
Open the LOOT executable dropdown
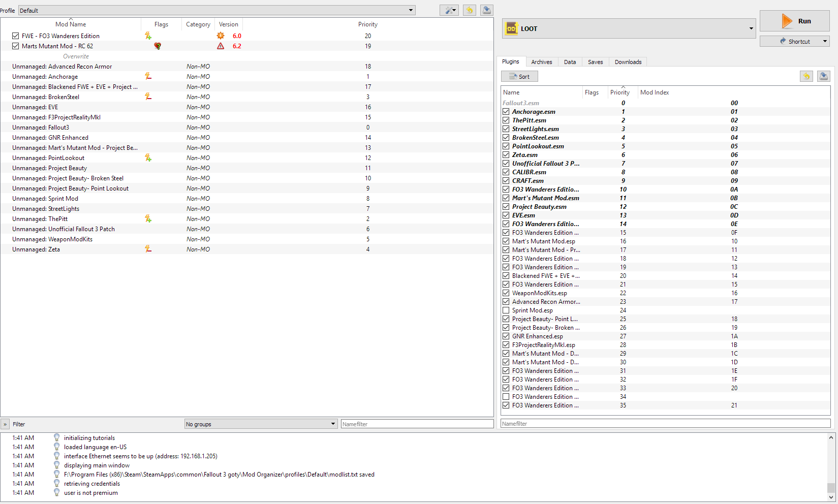pos(629,28)
